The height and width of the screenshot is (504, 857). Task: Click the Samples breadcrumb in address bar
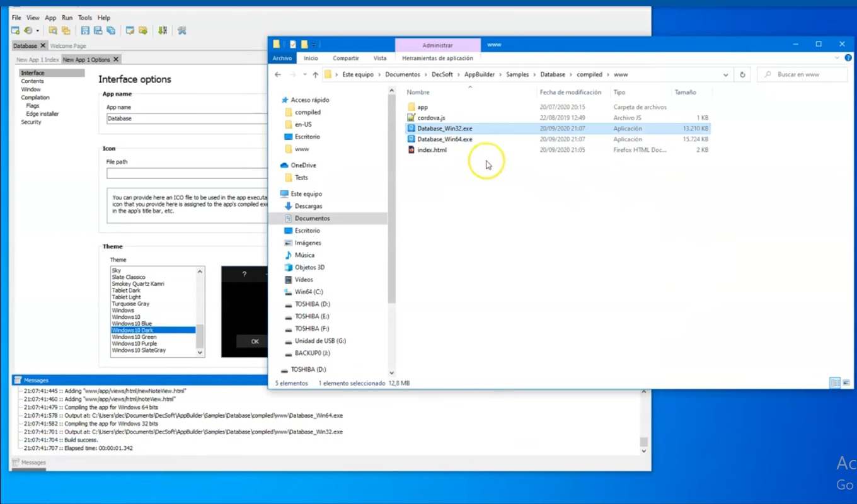(517, 74)
